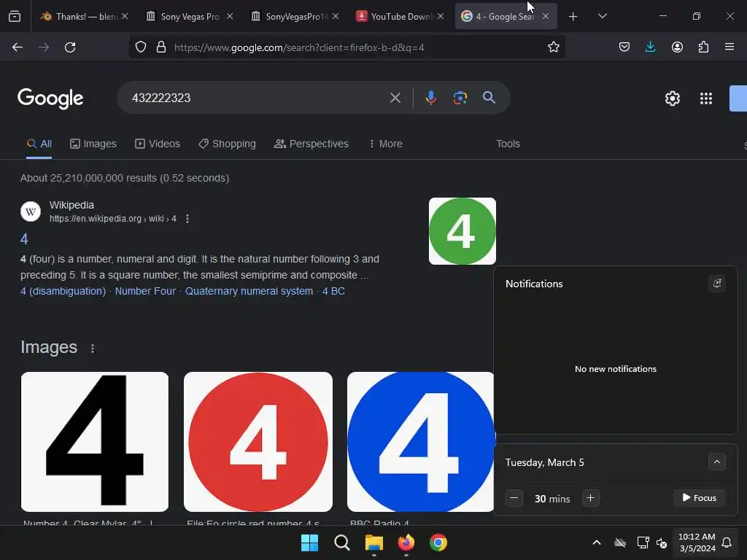
Task: Click the volume muted tray icon
Action: tap(661, 542)
